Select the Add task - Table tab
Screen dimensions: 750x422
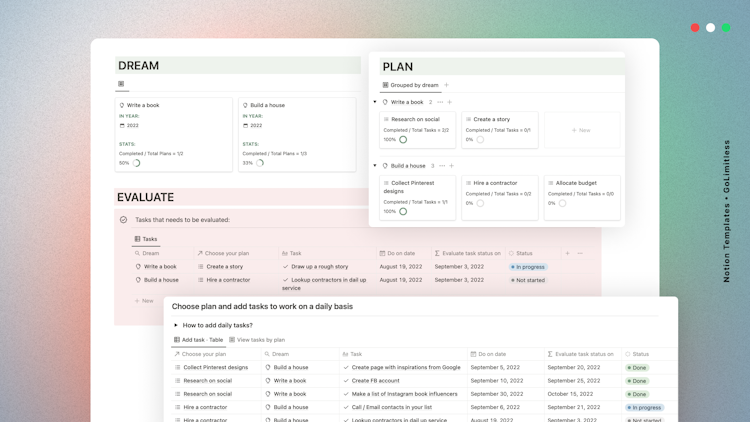point(199,340)
